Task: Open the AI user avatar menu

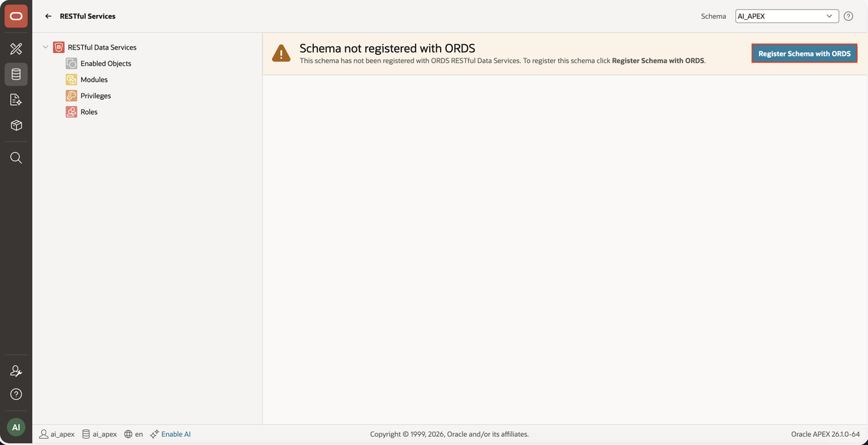Action: tap(16, 427)
